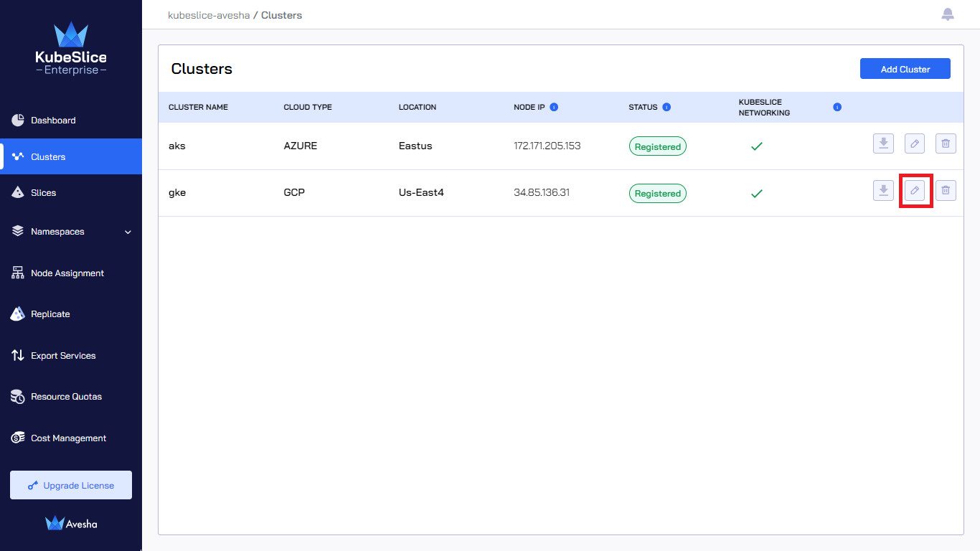Viewport: 980px width, 551px height.
Task: Click the Add Cluster button
Action: tap(905, 69)
